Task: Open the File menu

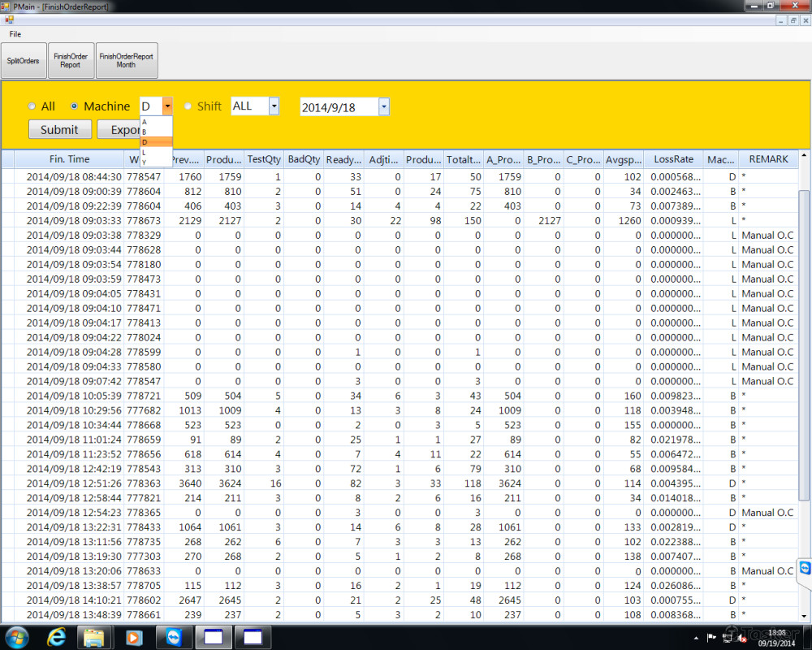Action: point(15,34)
